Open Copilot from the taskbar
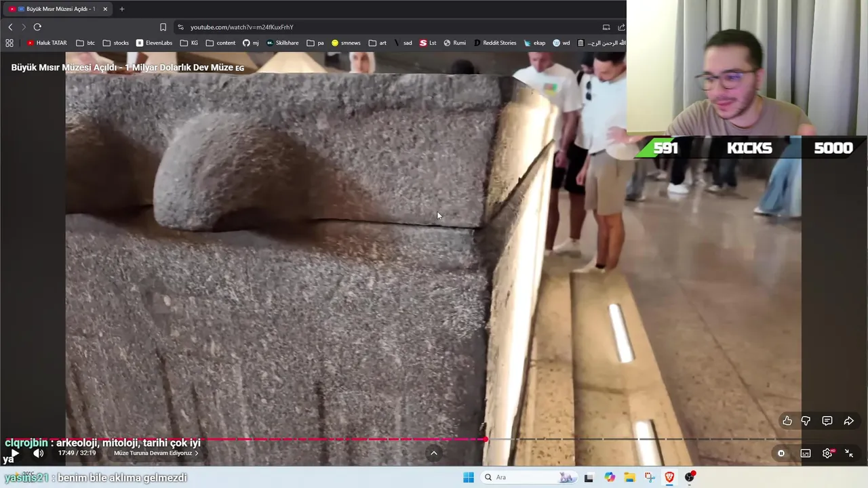The height and width of the screenshot is (488, 868). click(610, 477)
